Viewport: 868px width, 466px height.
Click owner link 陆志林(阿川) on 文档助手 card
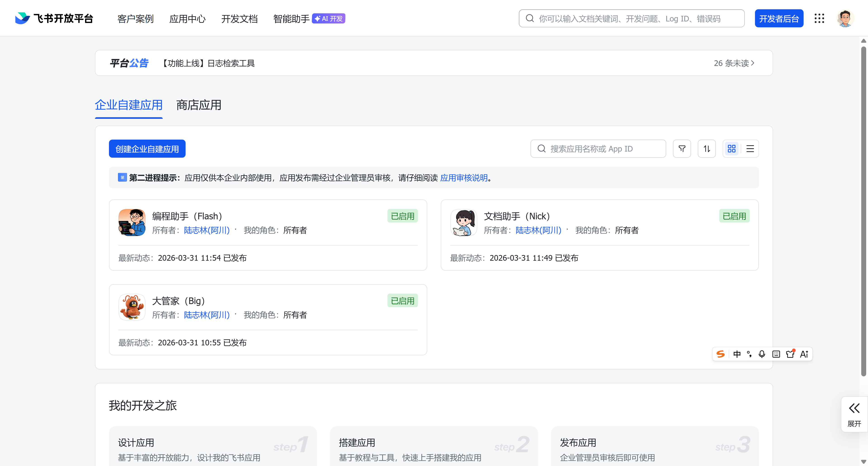coord(538,230)
